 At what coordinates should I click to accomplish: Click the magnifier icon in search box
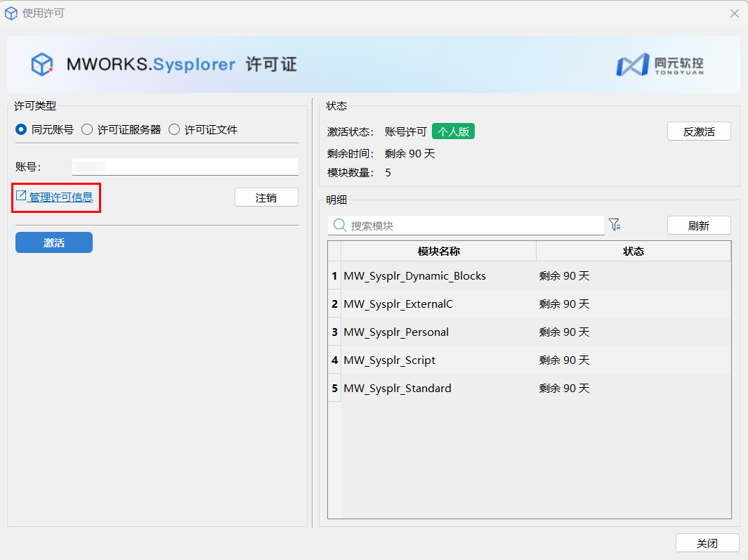(x=339, y=225)
